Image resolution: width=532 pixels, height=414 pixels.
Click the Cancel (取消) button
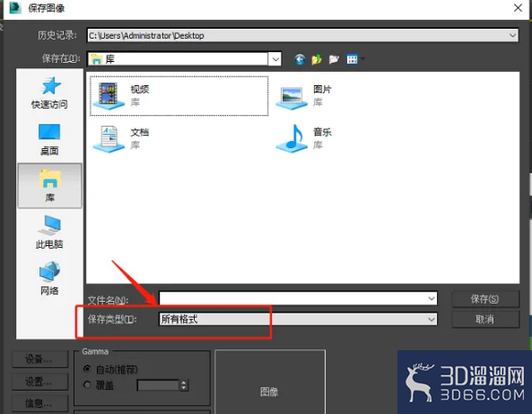coord(485,319)
